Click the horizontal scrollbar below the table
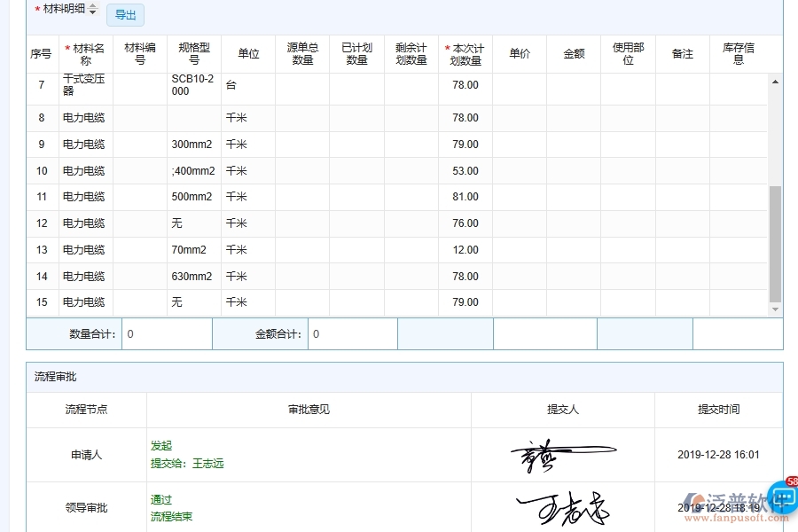798x532 pixels. coord(399,312)
